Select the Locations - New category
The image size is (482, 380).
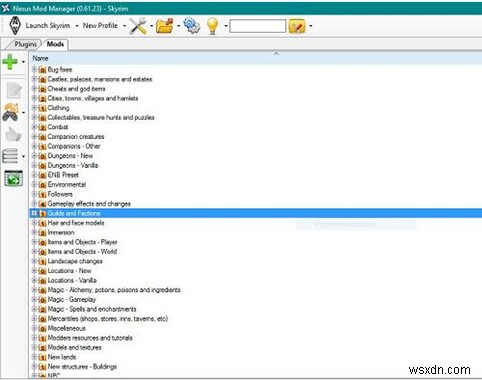pyautogui.click(x=69, y=271)
